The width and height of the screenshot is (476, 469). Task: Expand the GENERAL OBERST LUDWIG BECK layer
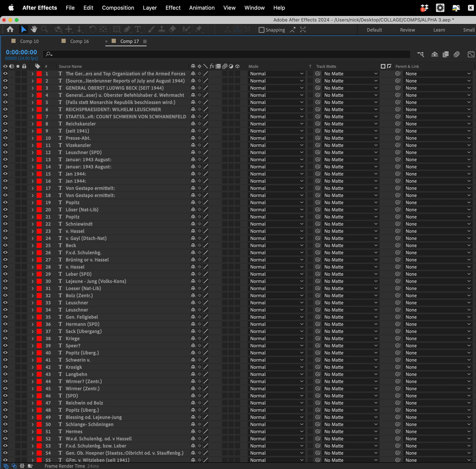[32, 88]
